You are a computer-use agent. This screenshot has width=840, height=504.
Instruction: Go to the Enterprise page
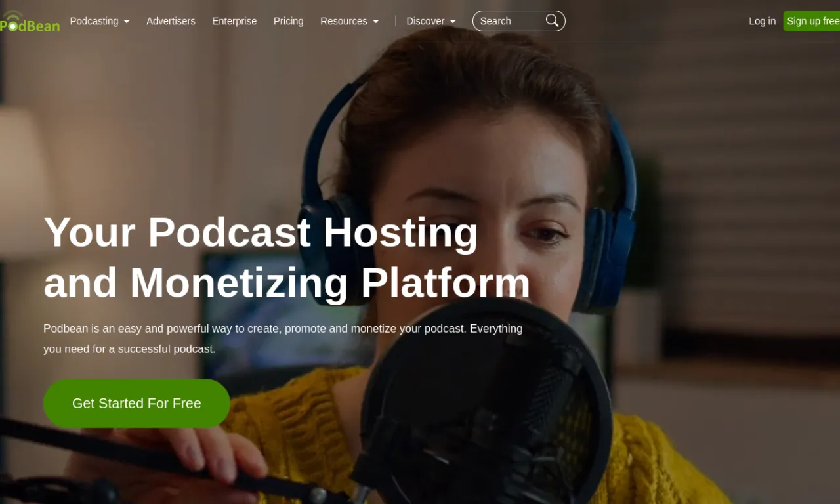(234, 21)
